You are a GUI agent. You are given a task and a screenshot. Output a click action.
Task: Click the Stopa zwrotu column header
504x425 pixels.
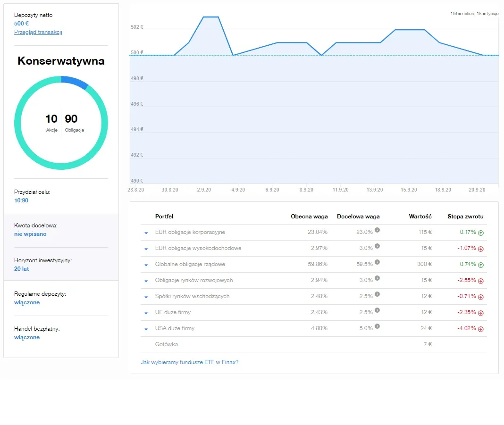point(465,217)
